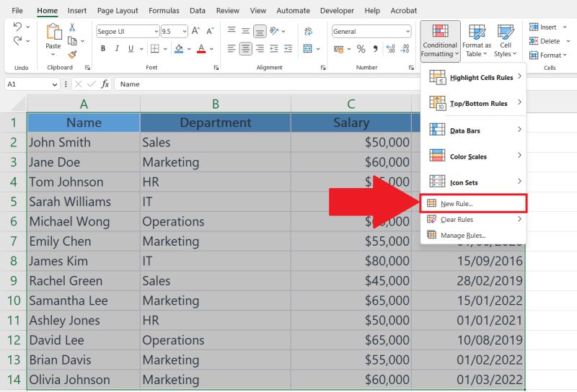Decrease indent in Alignment group
This screenshot has height=392, width=577.
point(274,48)
